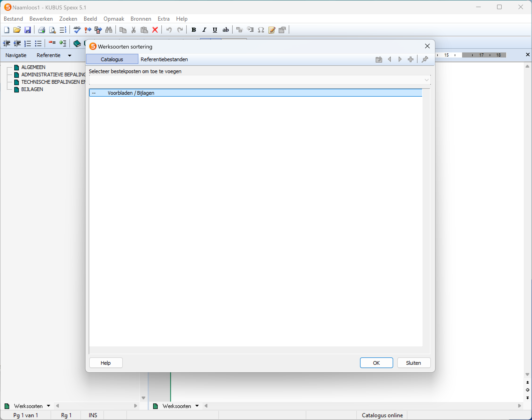Select BIJLAGEN in the navigation tree
This screenshot has width=532, height=420.
(32, 89)
